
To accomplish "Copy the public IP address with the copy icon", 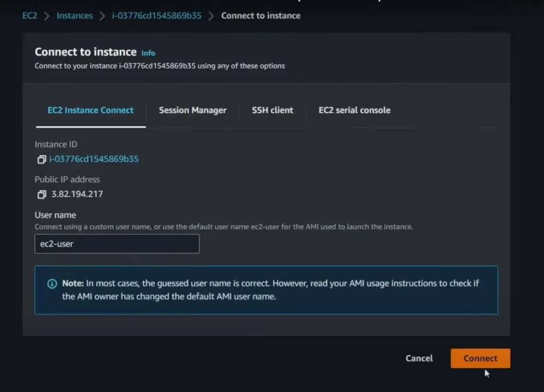I will click(x=42, y=194).
